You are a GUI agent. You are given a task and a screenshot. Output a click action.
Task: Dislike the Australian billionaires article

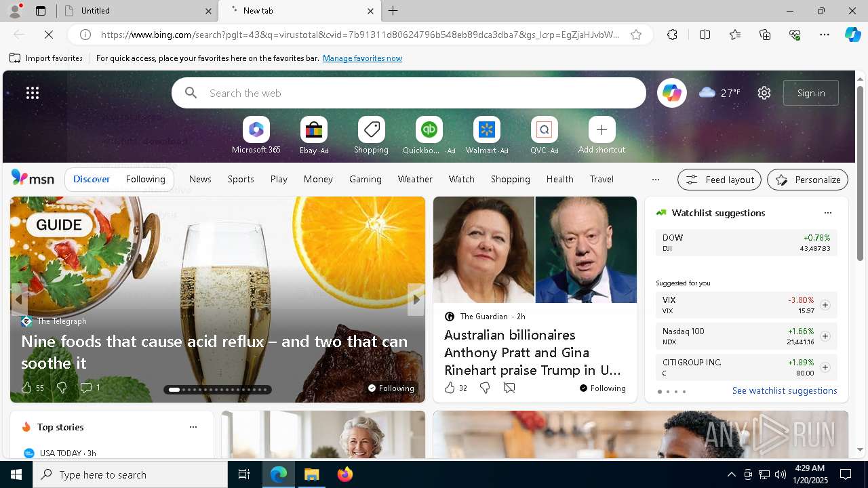coord(485,388)
